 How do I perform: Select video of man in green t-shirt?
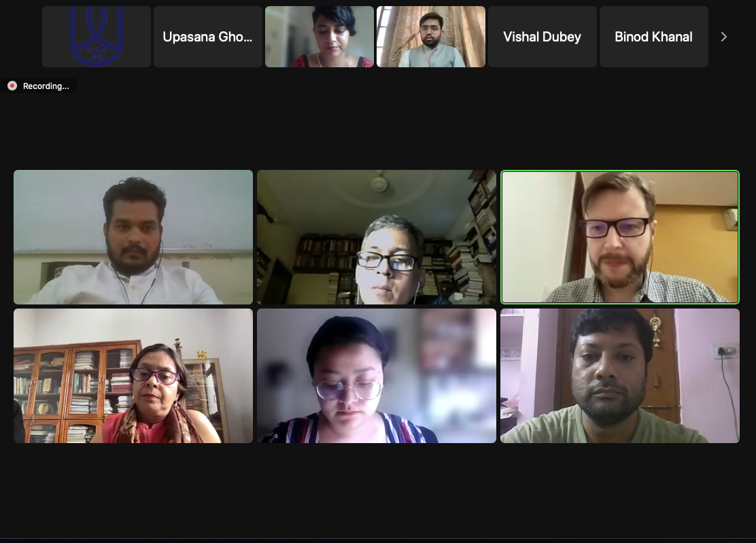(x=620, y=376)
